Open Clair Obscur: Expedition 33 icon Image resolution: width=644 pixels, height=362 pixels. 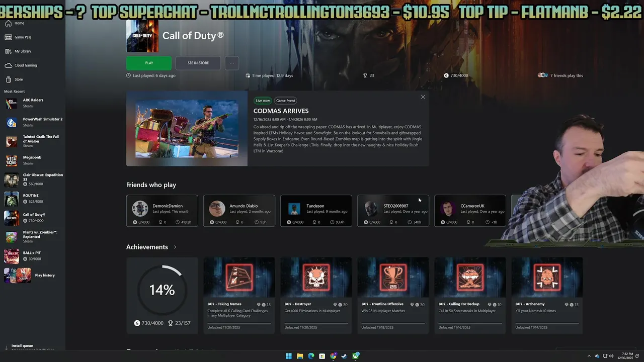(11, 179)
